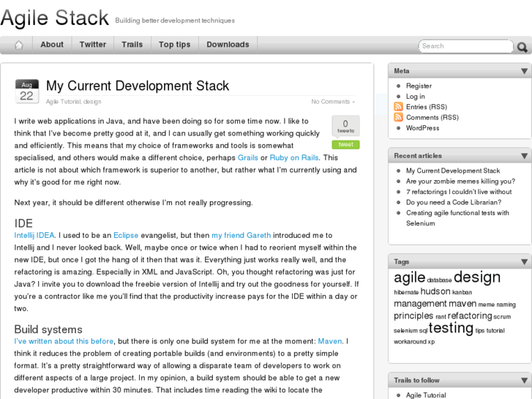Open the No Comments dropdown link

tap(333, 102)
